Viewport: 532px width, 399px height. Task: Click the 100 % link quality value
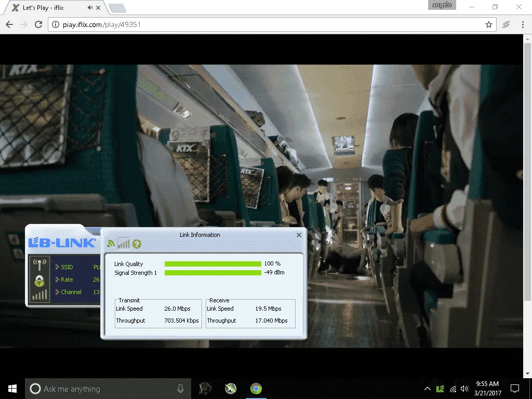[x=272, y=263]
